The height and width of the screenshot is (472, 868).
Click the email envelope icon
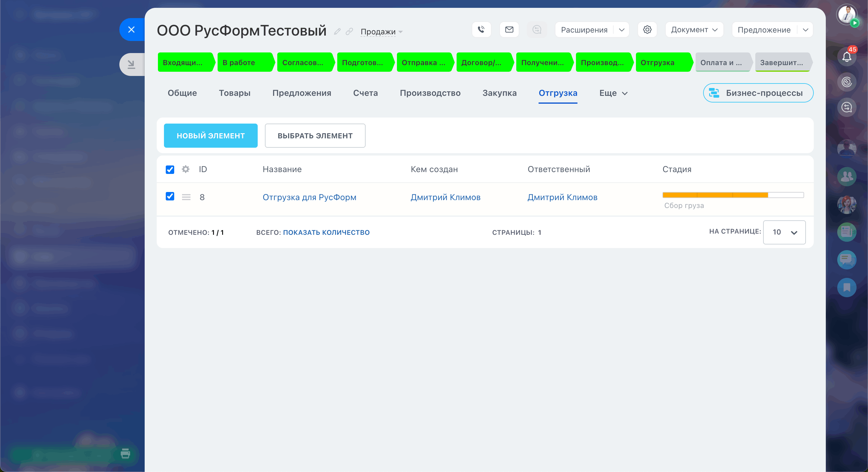(x=509, y=30)
